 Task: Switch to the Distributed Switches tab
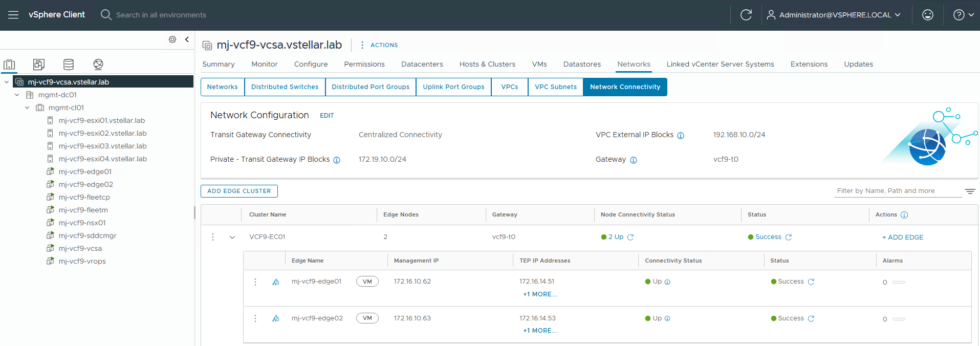285,87
